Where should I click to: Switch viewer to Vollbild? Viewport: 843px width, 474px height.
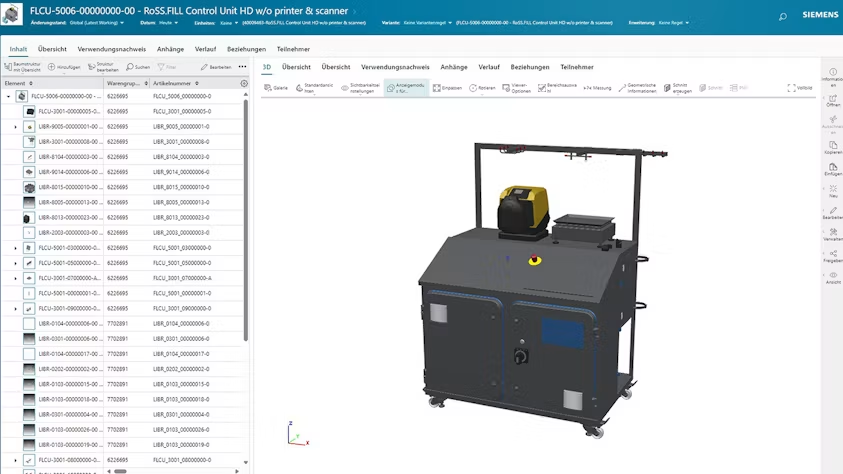799,88
